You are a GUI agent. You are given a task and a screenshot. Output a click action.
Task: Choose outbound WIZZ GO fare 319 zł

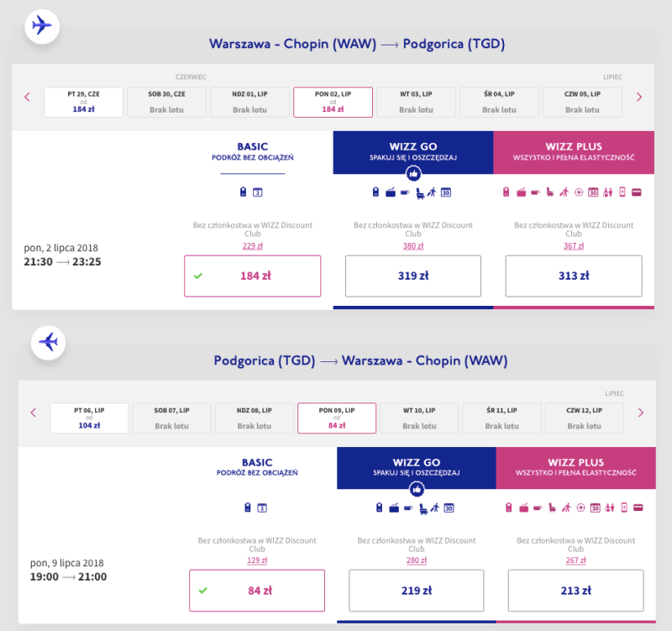click(413, 276)
